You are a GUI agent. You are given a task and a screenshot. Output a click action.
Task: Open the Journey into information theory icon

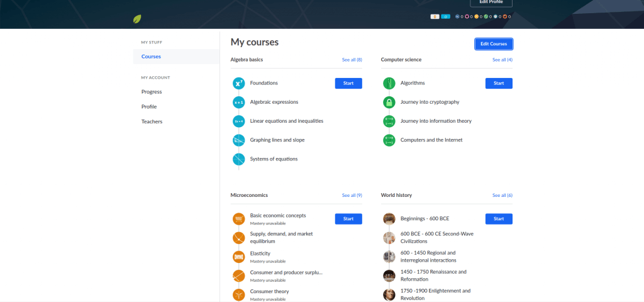coord(389,121)
